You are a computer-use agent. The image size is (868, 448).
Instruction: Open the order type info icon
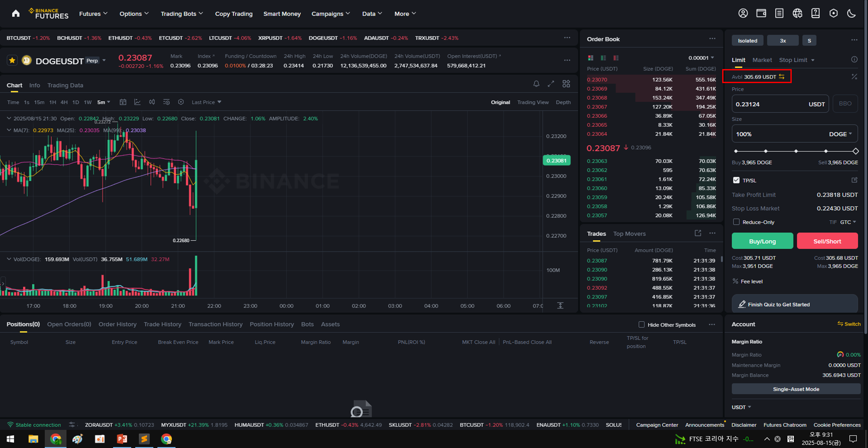854,60
